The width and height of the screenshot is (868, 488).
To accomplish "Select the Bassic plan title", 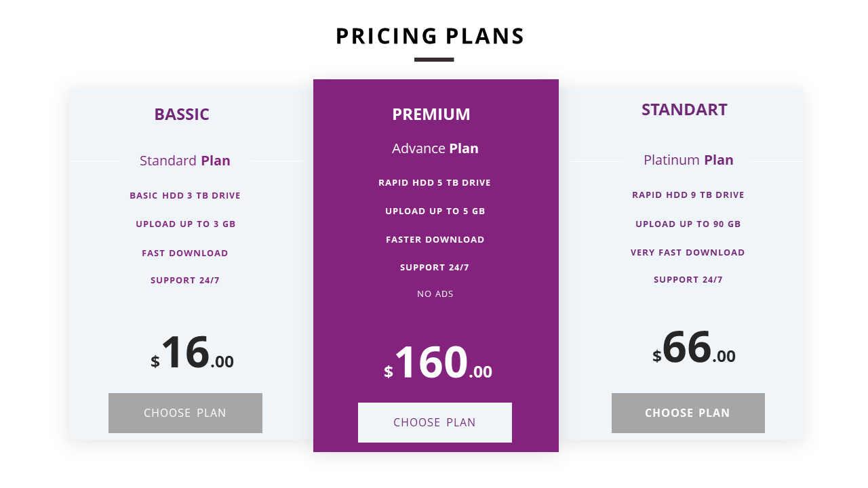I will point(182,114).
